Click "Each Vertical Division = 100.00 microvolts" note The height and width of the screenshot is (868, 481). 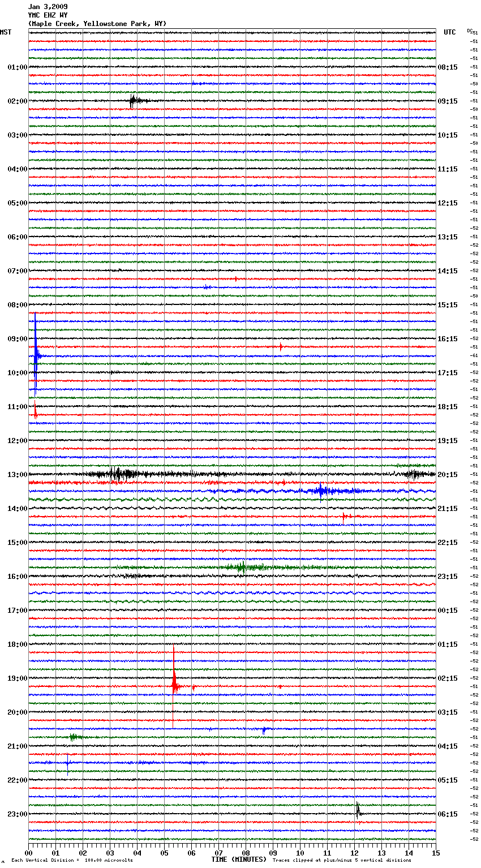(x=72, y=860)
